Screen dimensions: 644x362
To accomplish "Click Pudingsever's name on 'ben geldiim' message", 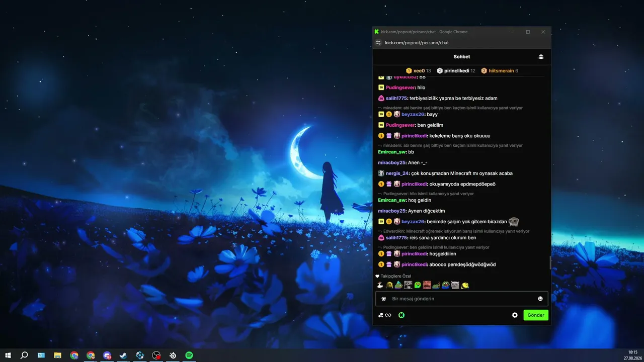I will (x=400, y=125).
